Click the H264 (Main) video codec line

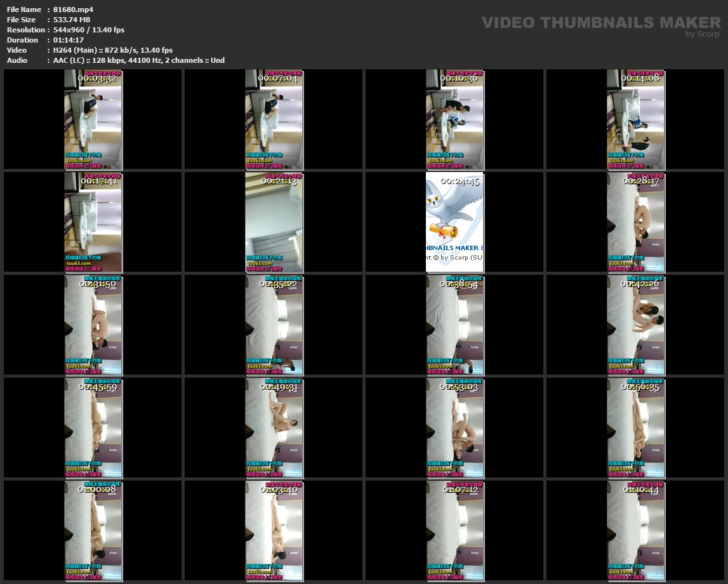tap(113, 50)
